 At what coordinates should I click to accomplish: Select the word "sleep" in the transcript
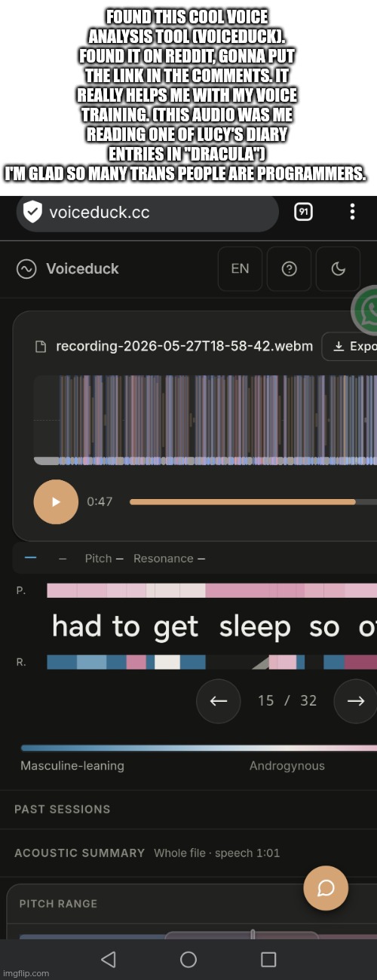pos(255,626)
